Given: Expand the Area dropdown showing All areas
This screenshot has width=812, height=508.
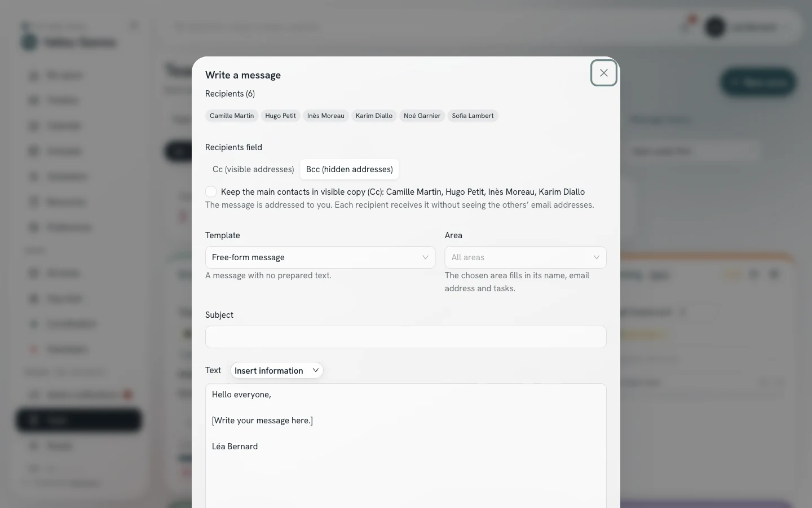Looking at the screenshot, I should point(526,257).
